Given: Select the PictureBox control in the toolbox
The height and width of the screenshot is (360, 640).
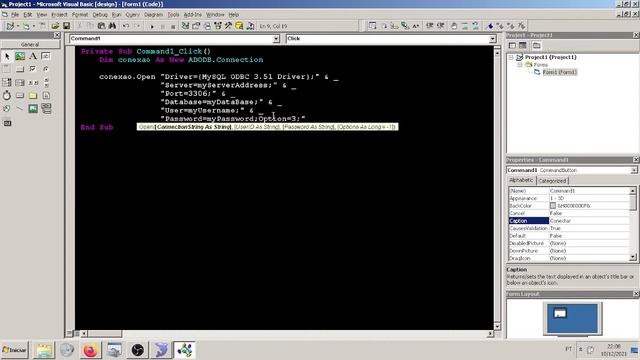Looking at the screenshot, I should (20, 56).
